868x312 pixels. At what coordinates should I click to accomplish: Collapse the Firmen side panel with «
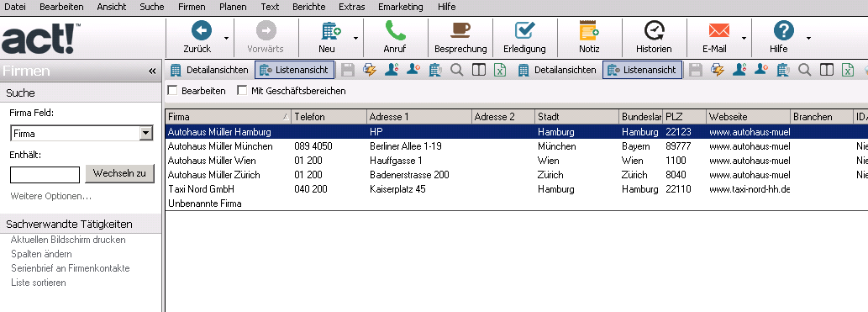(152, 71)
